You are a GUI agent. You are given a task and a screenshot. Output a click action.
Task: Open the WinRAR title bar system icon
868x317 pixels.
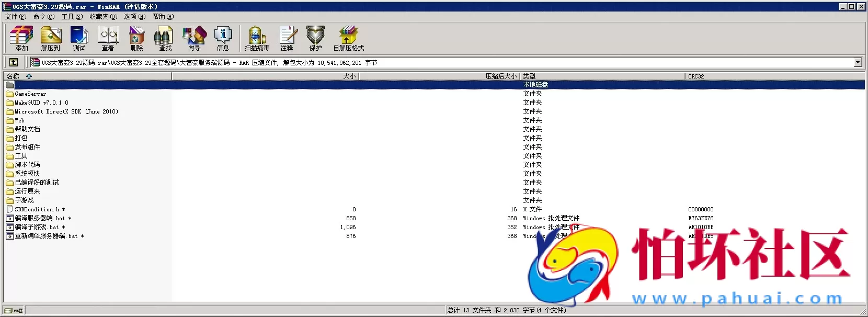(x=7, y=6)
